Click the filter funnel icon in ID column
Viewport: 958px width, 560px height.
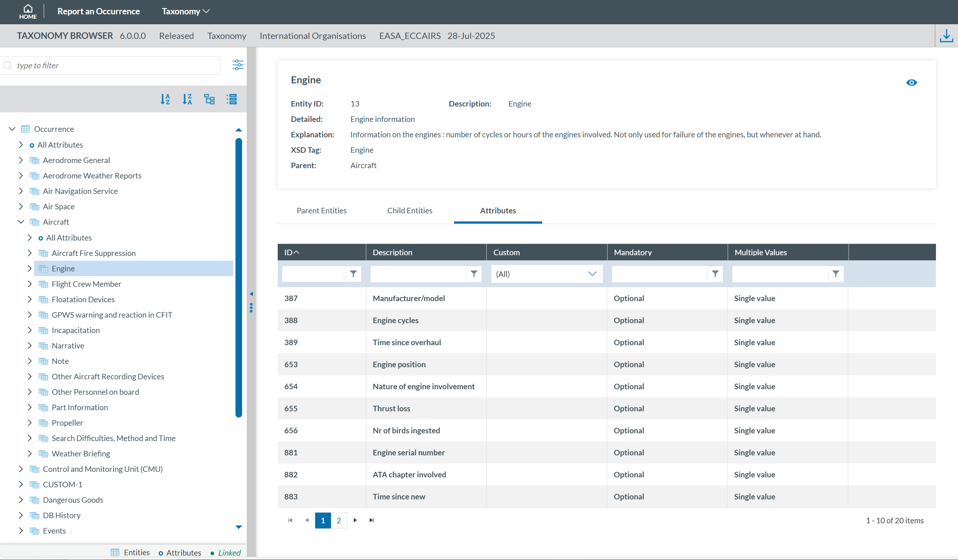click(x=353, y=274)
